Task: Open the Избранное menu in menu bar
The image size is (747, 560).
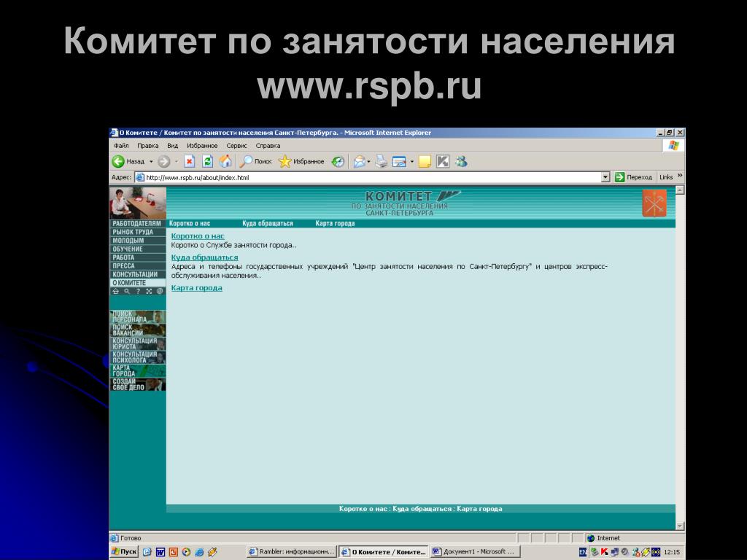Action: point(202,146)
